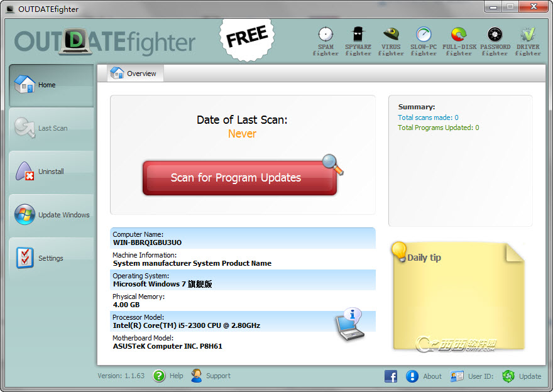This screenshot has height=392, width=553.
Task: Click the green Update arrows icon
Action: coord(508,376)
